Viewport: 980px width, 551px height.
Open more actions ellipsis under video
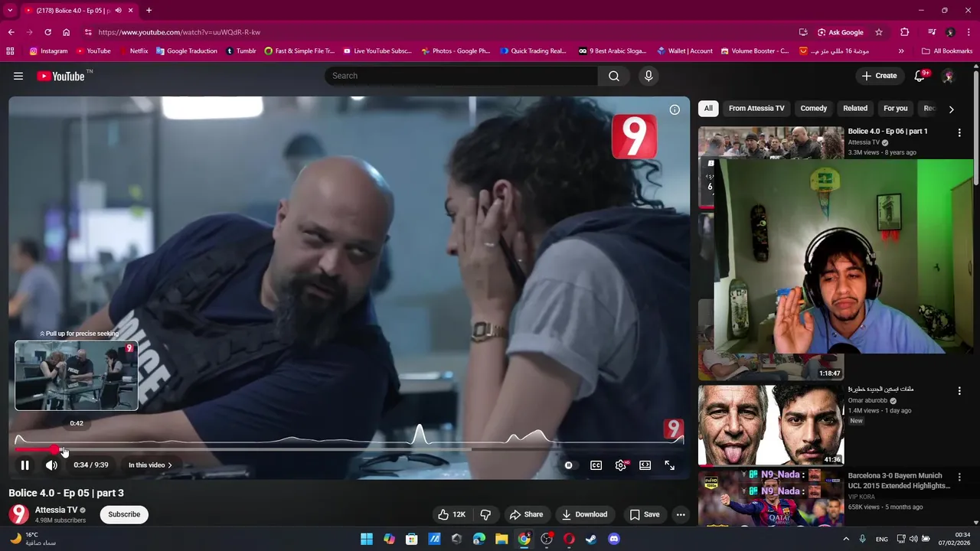click(x=681, y=514)
